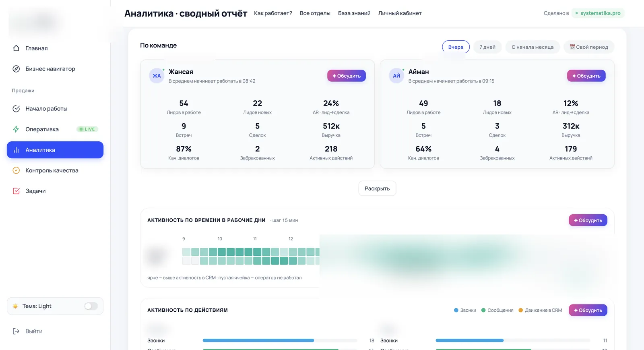Toggle Движение в CRM legend series

540,310
